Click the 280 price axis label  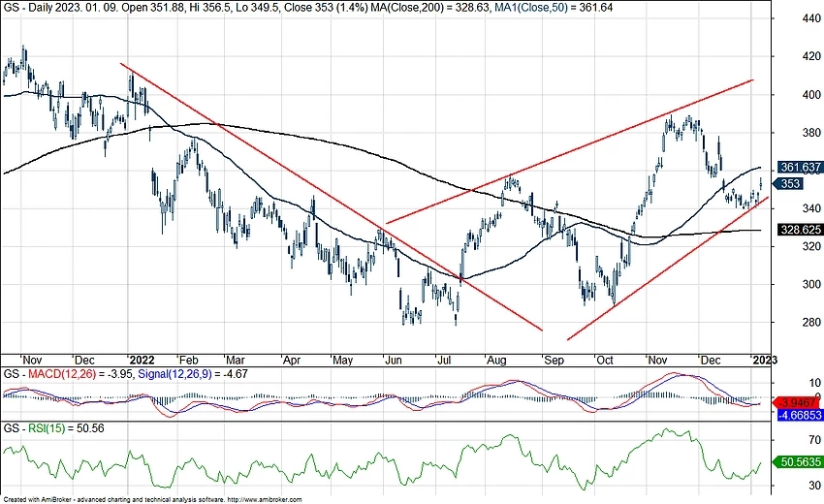811,322
